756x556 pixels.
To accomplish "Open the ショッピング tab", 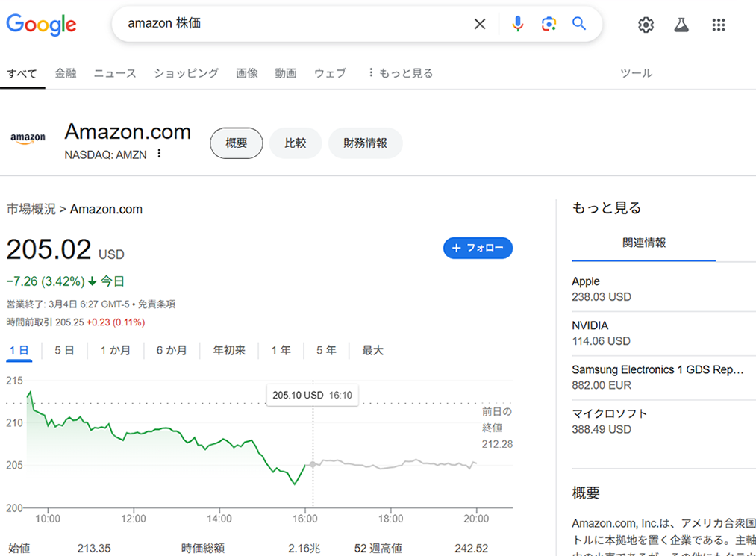I will click(x=186, y=73).
